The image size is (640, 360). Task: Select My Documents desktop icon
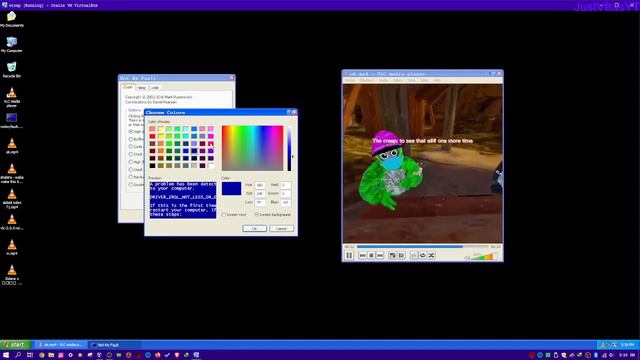(11, 20)
